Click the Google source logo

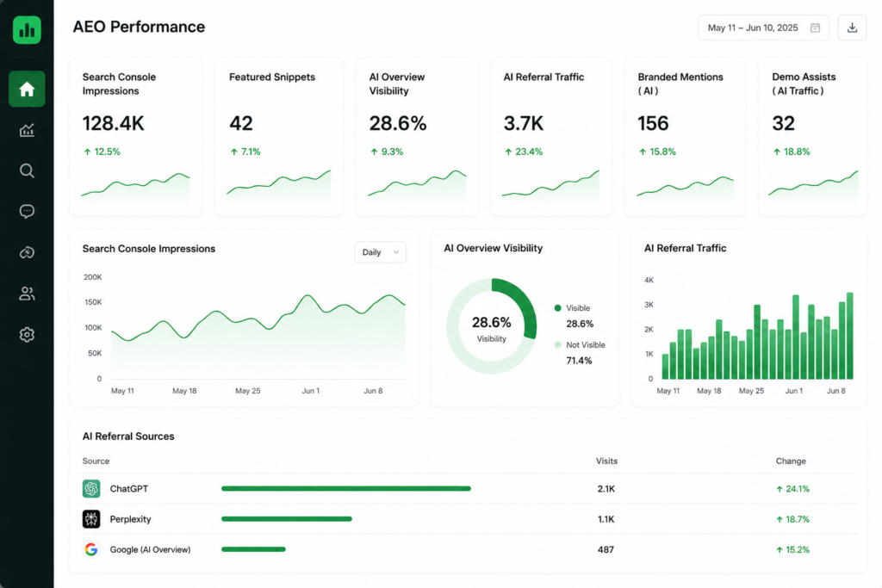pyautogui.click(x=91, y=549)
